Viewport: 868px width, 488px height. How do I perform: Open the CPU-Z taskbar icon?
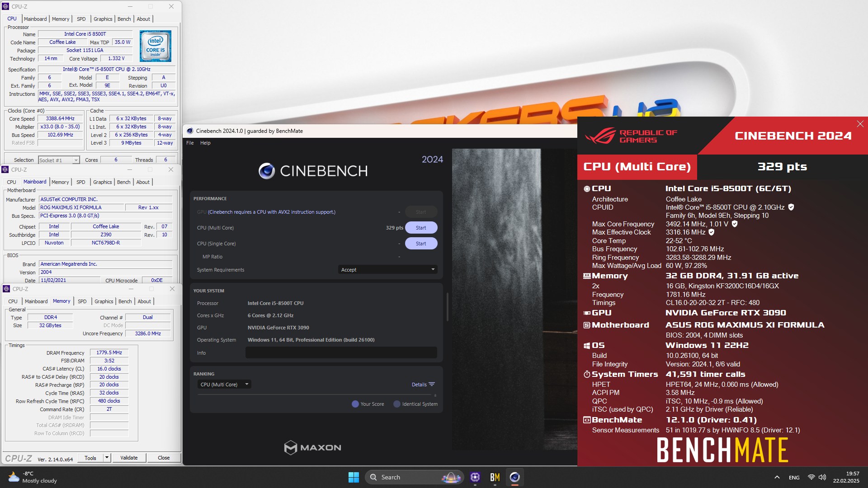coord(475,477)
